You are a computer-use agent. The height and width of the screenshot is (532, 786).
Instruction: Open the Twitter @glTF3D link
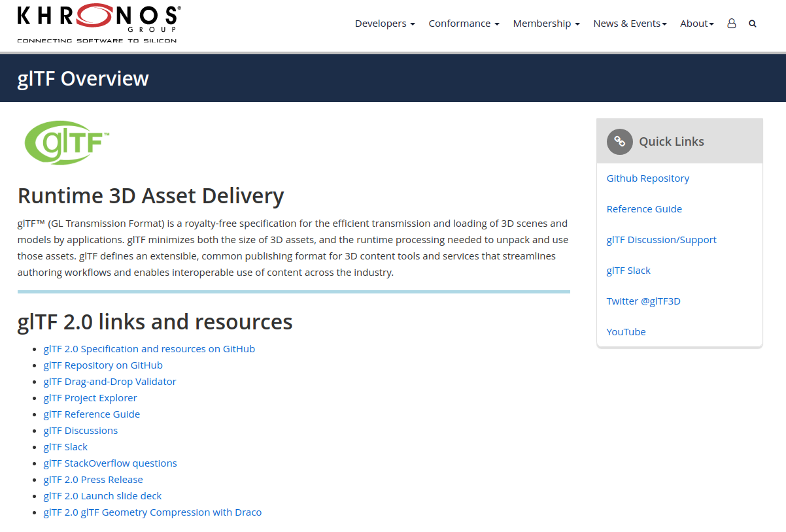[643, 301]
